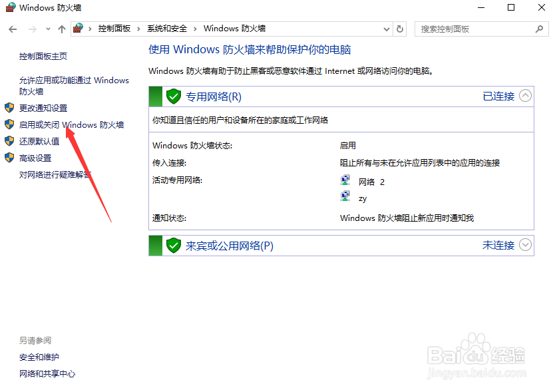Go up one level with the up arrow
557x392 pixels.
[62, 29]
